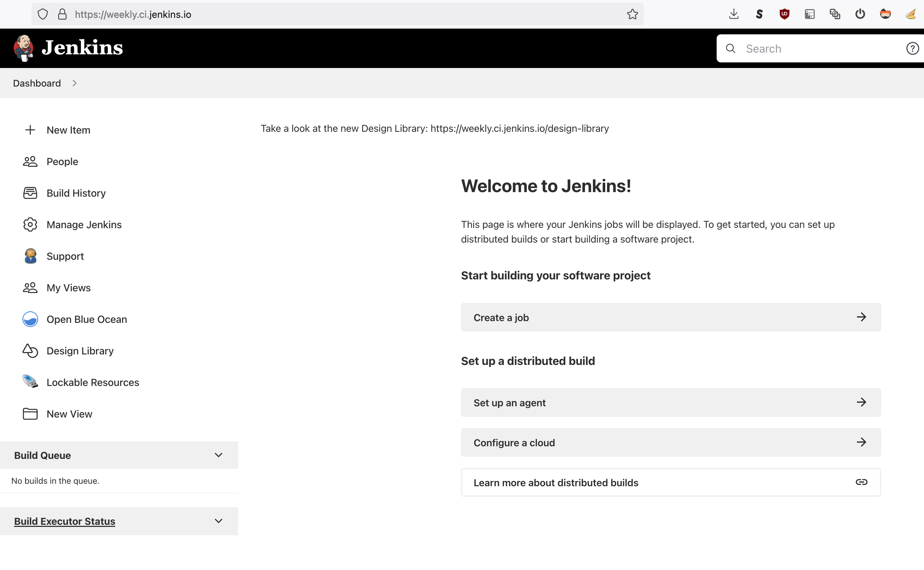Image resolution: width=924 pixels, height=570 pixels.
Task: Click the translate extension icon
Action: [x=835, y=14]
